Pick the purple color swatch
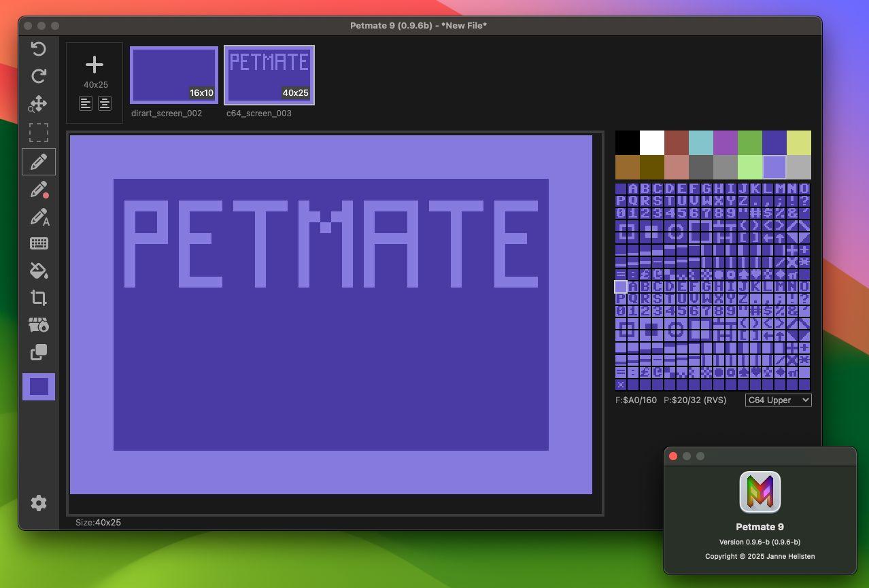Viewport: 869px width, 588px height. (726, 143)
